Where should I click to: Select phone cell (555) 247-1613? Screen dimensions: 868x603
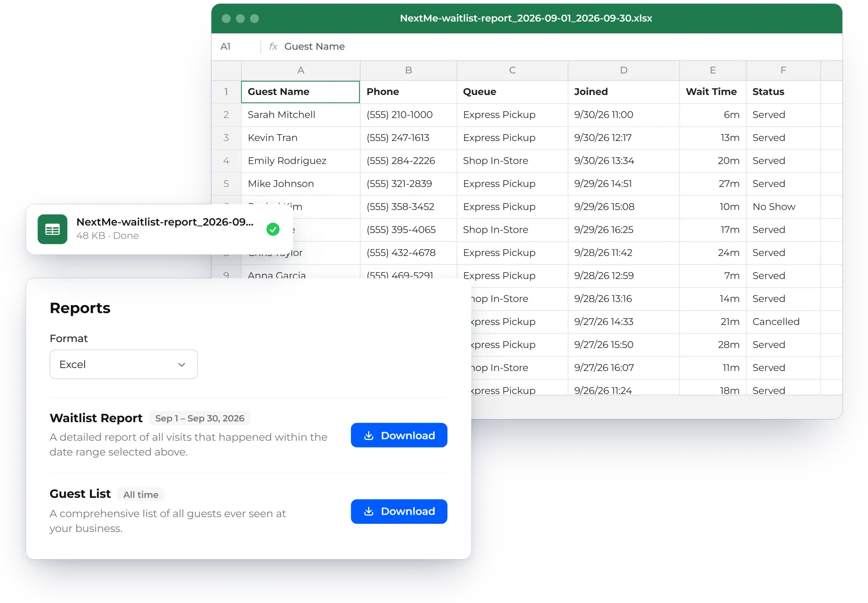point(408,138)
